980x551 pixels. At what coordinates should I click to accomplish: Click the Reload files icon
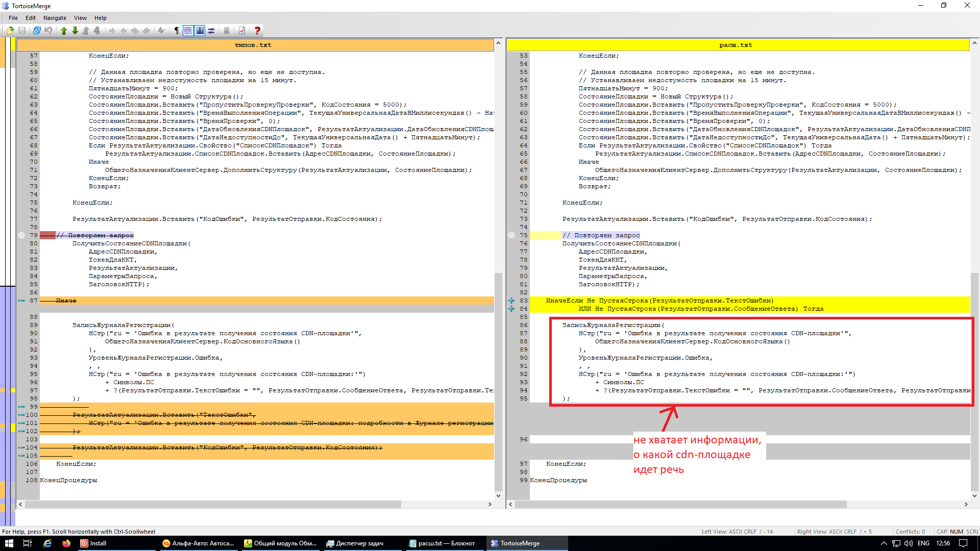point(37,31)
